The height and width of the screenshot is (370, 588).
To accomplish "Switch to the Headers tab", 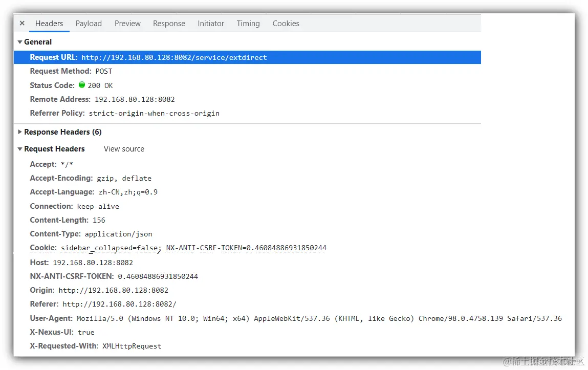I will [49, 23].
